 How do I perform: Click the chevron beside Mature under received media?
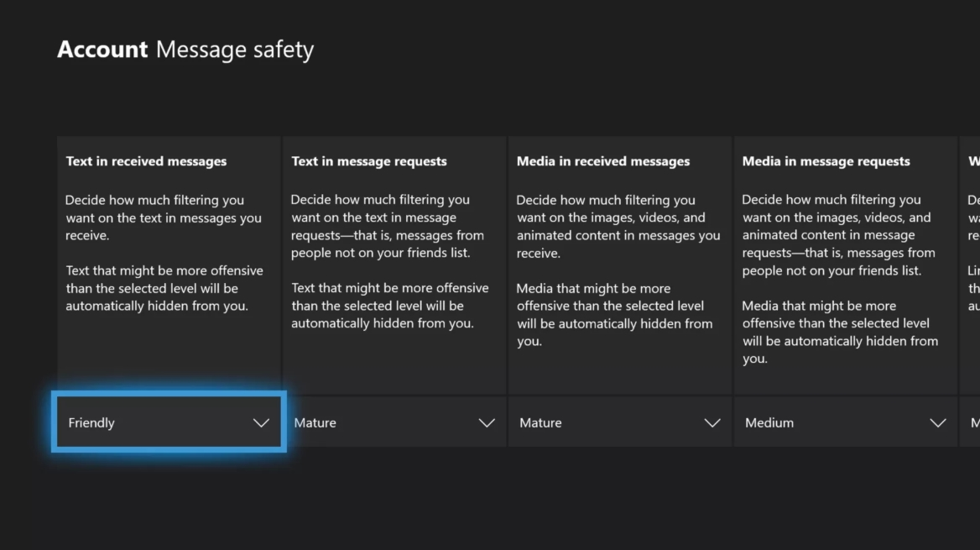coord(712,422)
